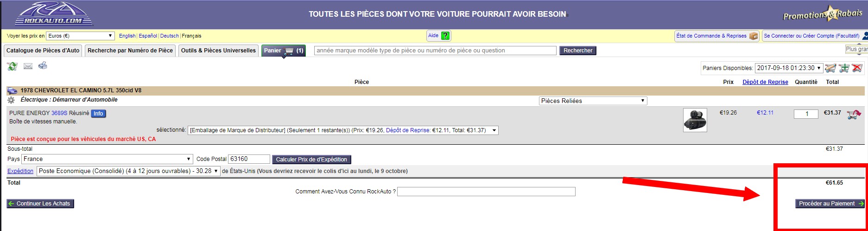
Task: Click the total amount €61.65
Action: 834,183
